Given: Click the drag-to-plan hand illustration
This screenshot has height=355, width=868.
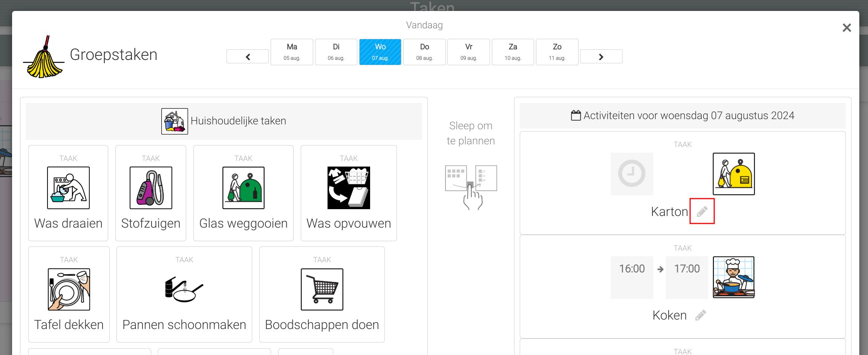Looking at the screenshot, I should [x=471, y=187].
